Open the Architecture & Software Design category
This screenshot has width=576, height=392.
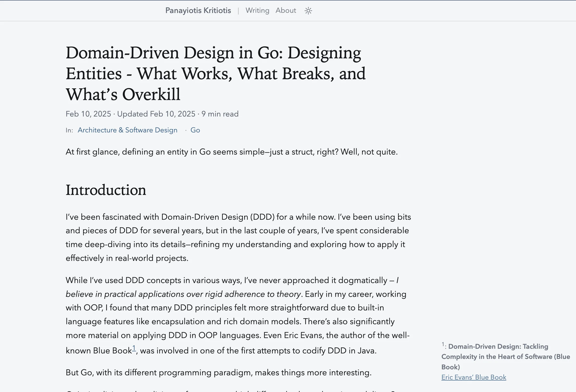coord(127,130)
